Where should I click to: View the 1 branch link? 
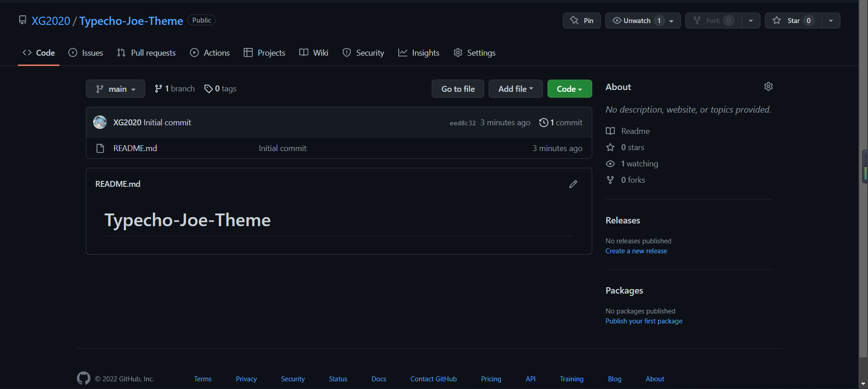click(175, 89)
